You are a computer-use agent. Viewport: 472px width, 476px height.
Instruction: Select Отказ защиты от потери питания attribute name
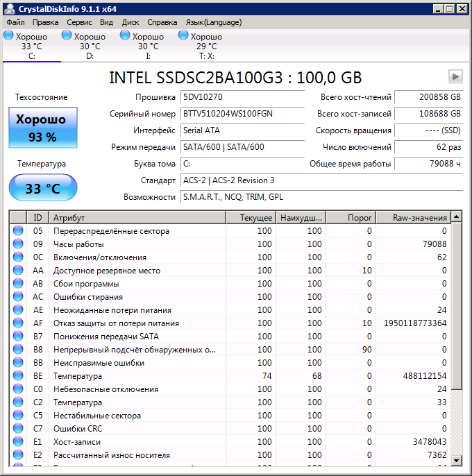[116, 323]
